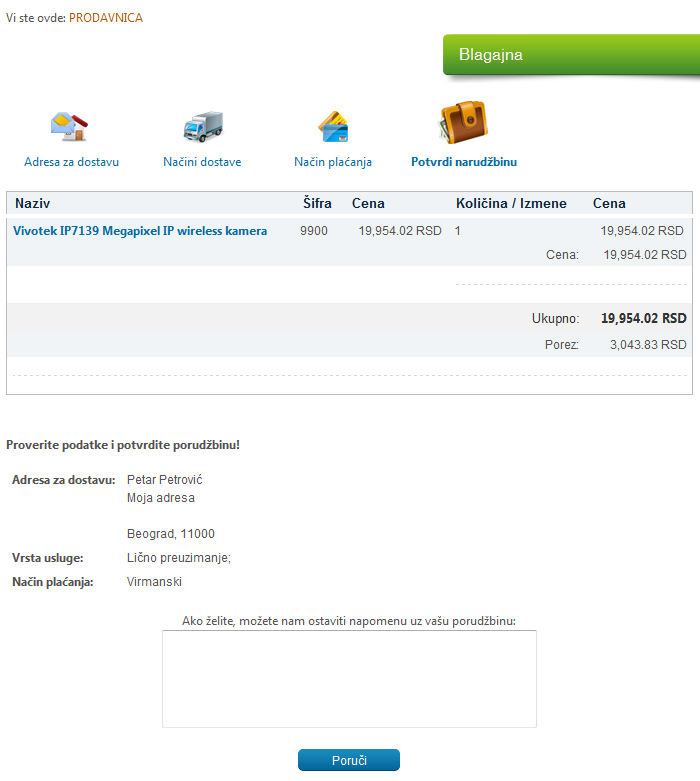Go to Način plaćanja step

click(333, 162)
